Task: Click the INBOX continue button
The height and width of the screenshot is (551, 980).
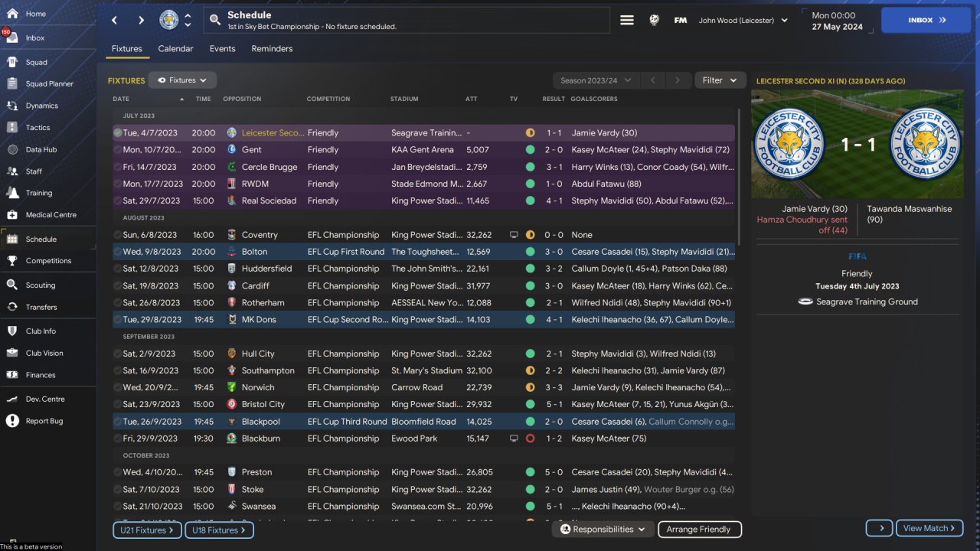Action: click(927, 20)
